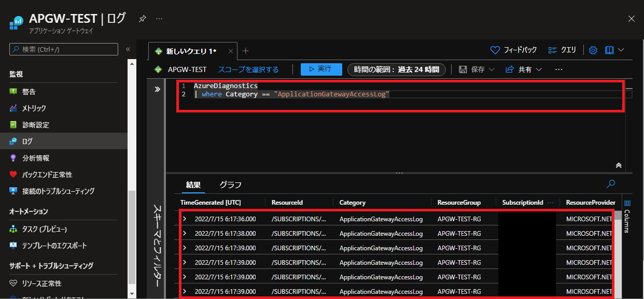Click the ResourceId column header
The height and width of the screenshot is (299, 644).
[x=287, y=202]
